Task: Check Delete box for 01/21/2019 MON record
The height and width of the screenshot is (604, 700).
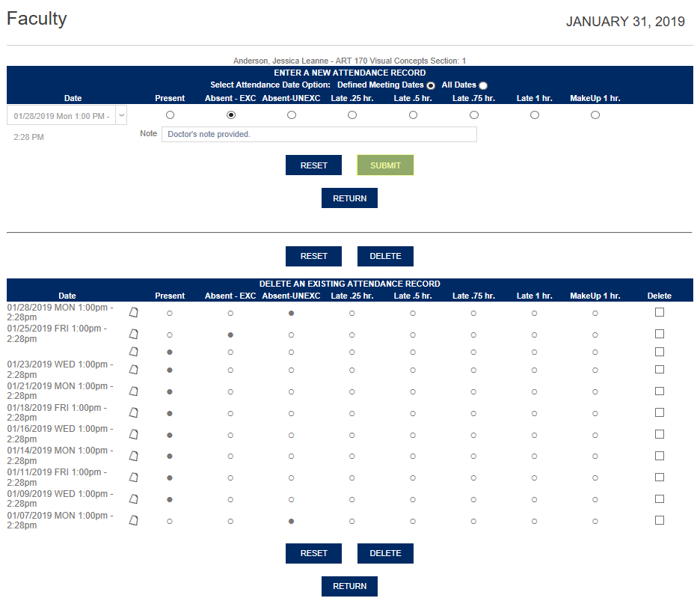Action: pos(660,391)
